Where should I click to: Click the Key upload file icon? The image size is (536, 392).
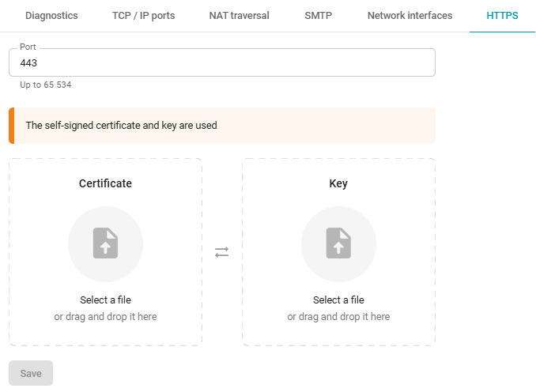(338, 243)
